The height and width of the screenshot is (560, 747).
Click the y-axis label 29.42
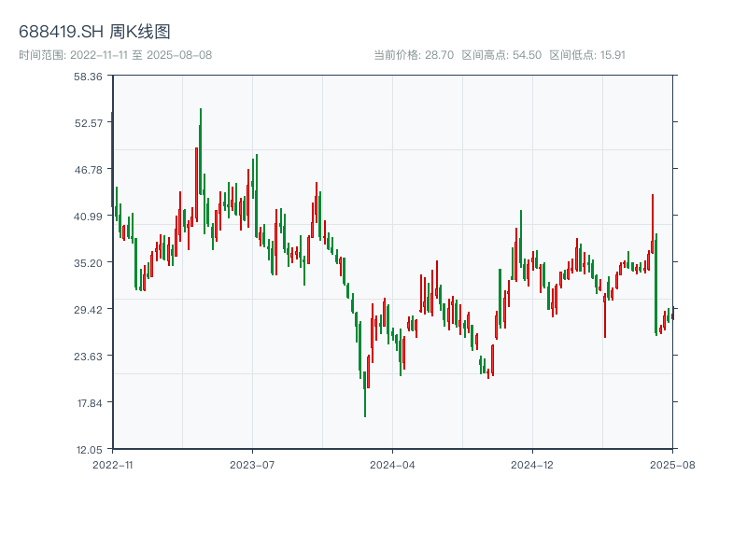click(x=88, y=310)
